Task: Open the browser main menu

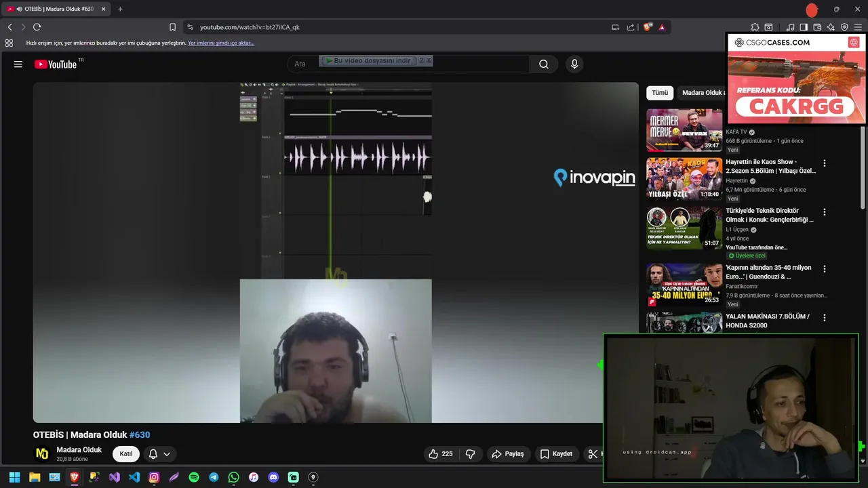Action: (858, 27)
